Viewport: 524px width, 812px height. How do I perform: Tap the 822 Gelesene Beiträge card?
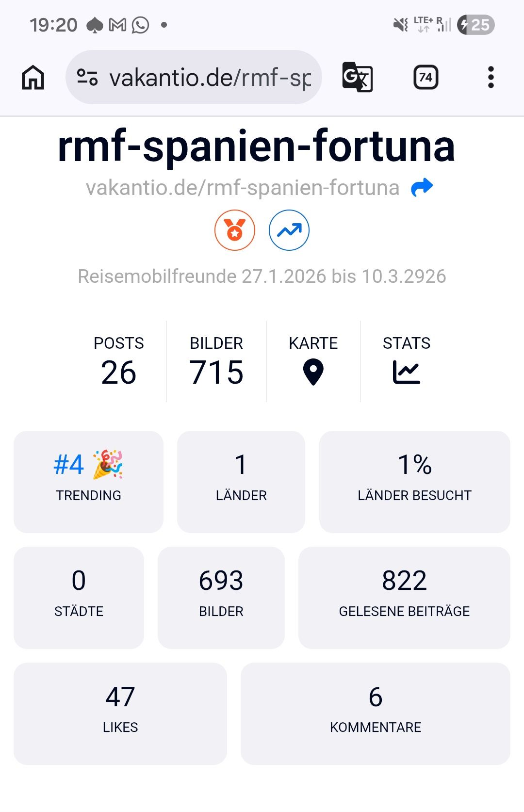[404, 598]
